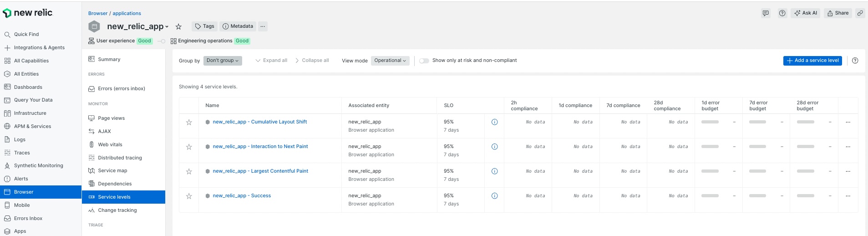This screenshot has height=236, width=868.
Task: Favorite new_relic_app with header star
Action: 178,26
